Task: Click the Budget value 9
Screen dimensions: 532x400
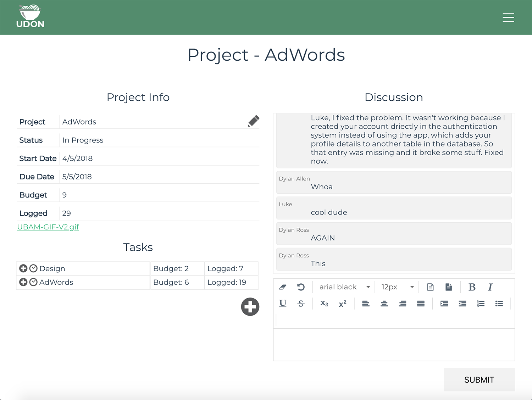Action: [x=65, y=195]
